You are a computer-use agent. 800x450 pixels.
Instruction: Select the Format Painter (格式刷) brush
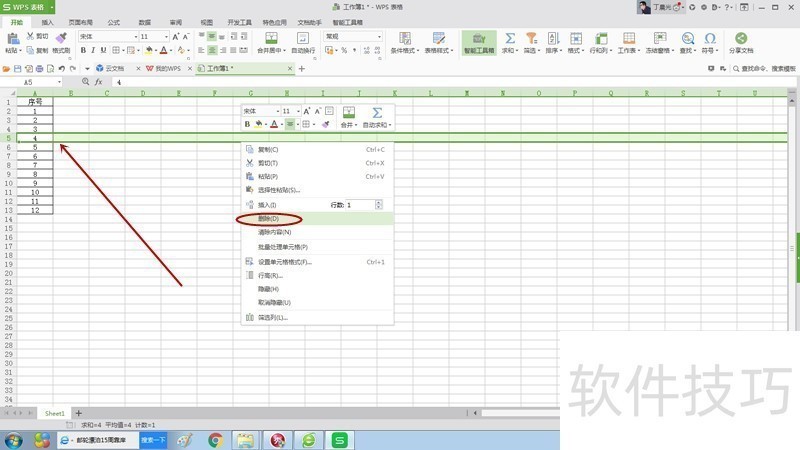click(x=61, y=38)
